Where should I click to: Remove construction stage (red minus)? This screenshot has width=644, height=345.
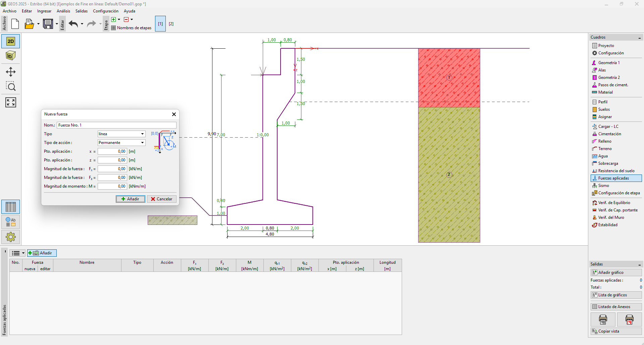coord(126,19)
